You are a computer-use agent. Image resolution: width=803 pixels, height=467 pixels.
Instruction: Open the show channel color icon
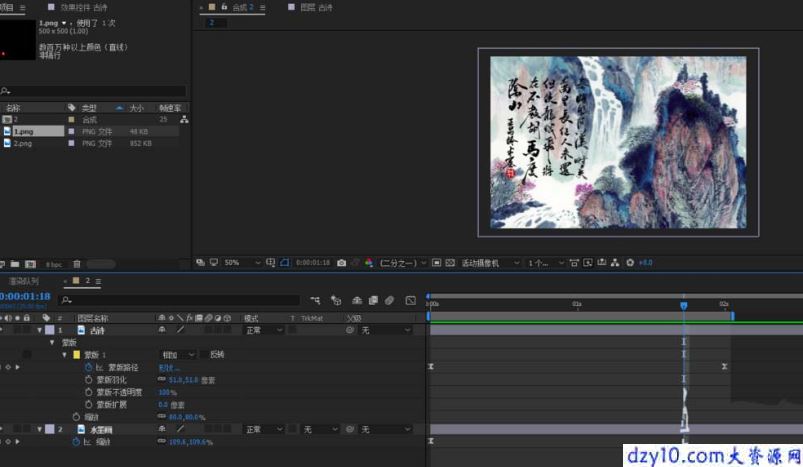pyautogui.click(x=369, y=263)
